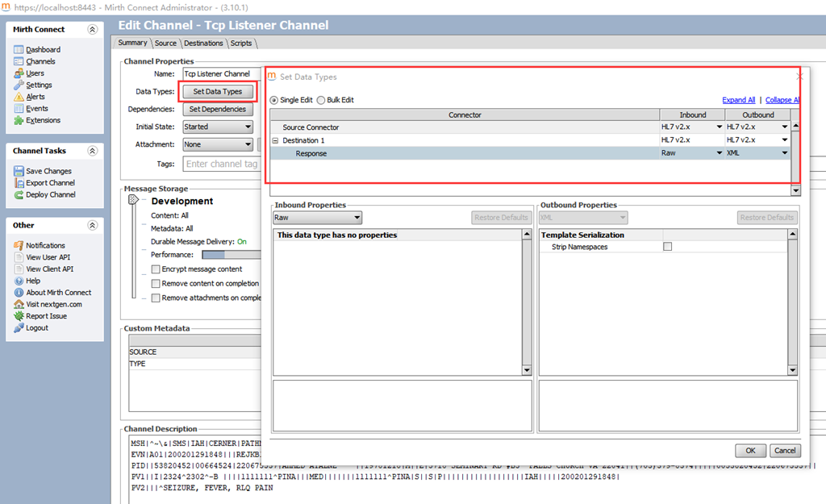Open Source Connector inbound data type dropdown

719,127
